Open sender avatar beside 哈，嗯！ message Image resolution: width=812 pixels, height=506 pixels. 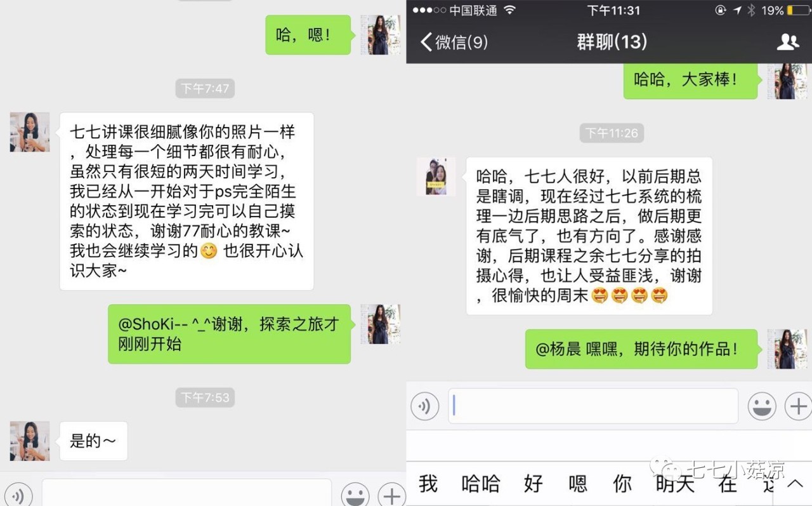point(381,35)
